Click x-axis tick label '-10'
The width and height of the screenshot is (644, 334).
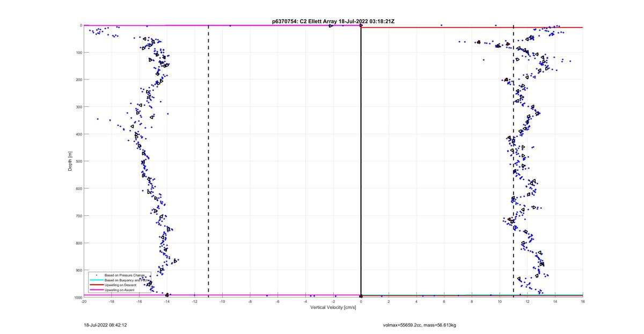point(222,302)
